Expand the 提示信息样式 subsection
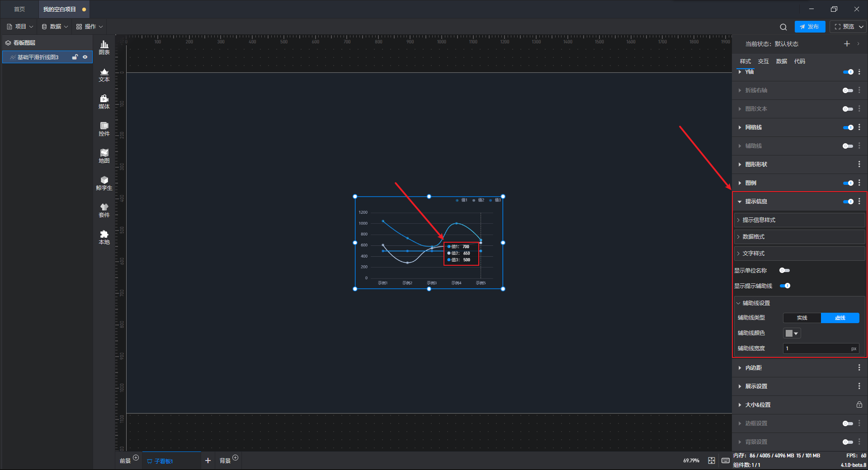The width and height of the screenshot is (868, 470). (799, 220)
